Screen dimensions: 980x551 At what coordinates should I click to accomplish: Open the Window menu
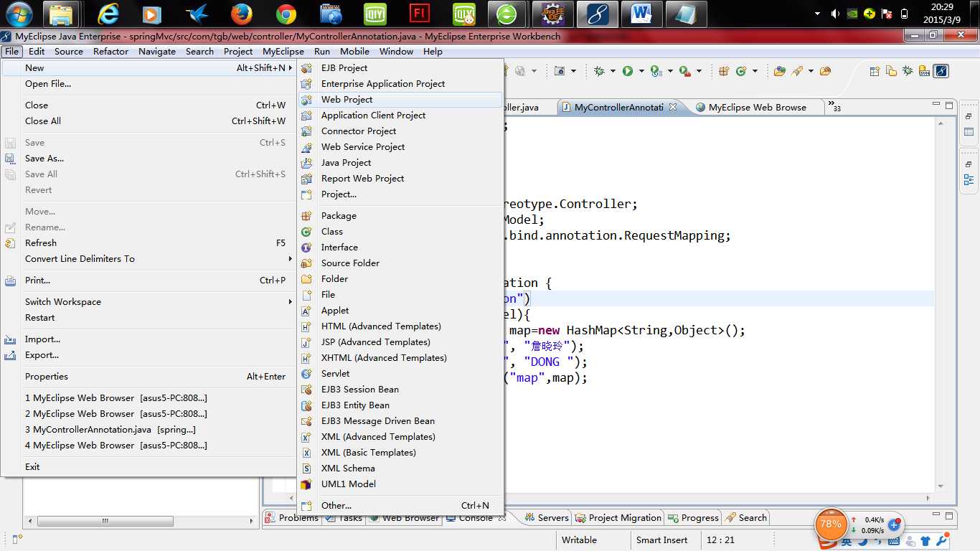pos(396,52)
